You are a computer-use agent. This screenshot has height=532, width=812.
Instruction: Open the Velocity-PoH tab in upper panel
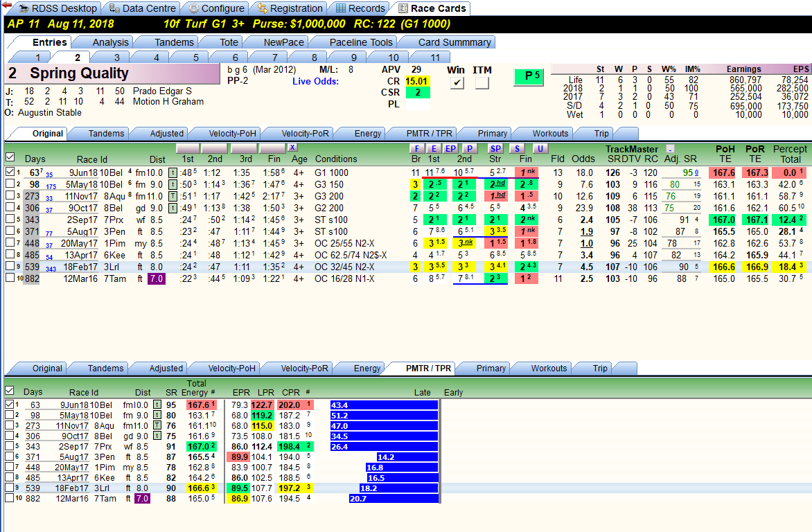pos(233,134)
